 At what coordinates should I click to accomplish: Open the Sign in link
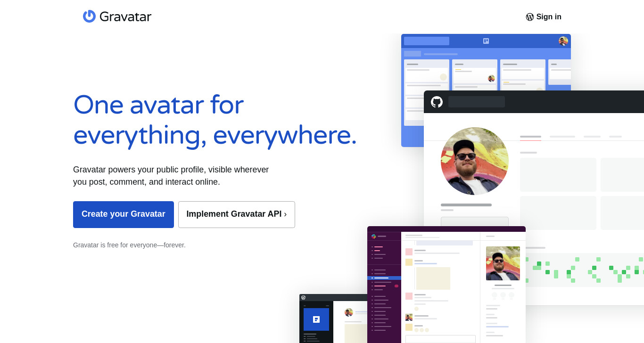tap(544, 17)
